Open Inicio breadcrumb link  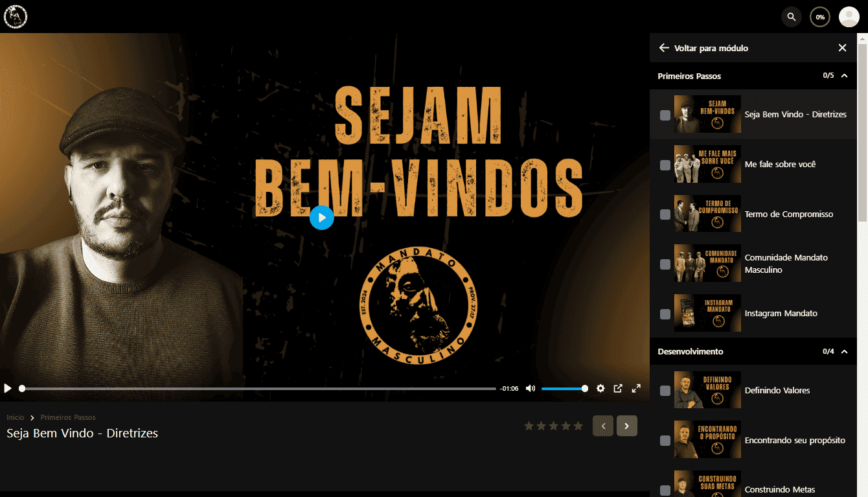pos(16,417)
